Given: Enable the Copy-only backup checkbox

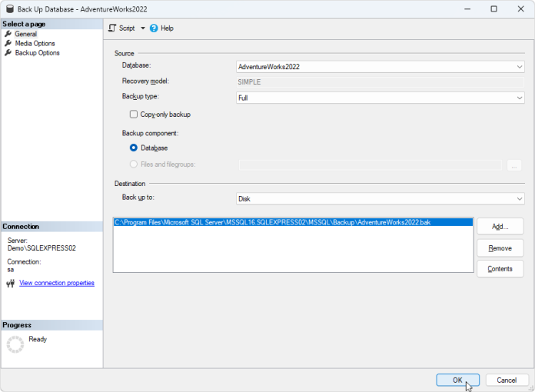Looking at the screenshot, I should coord(134,114).
